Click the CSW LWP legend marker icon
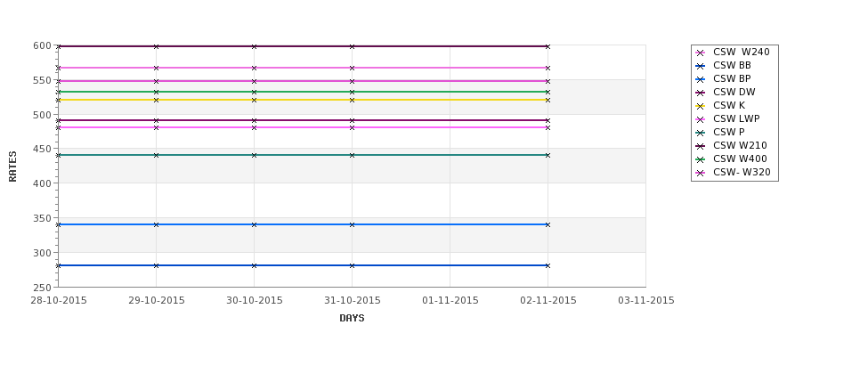This screenshot has height=382, width=868. pyautogui.click(x=701, y=119)
